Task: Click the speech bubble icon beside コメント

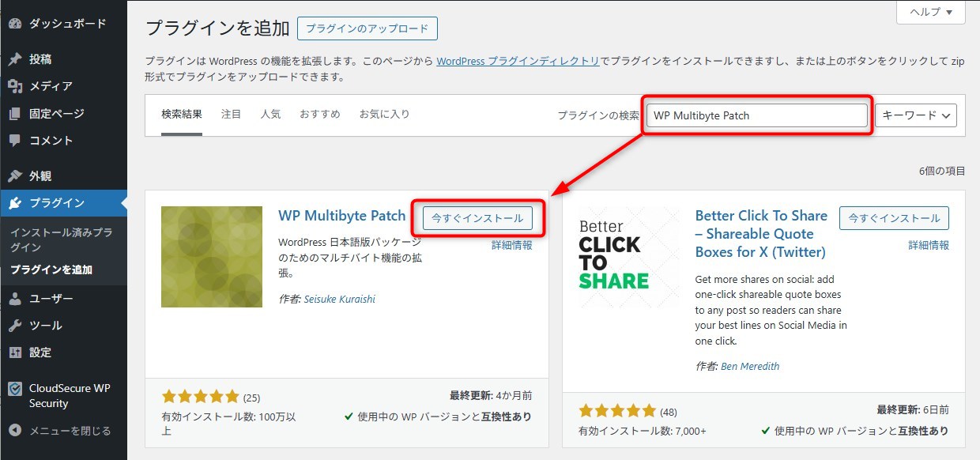Action: pyautogui.click(x=14, y=141)
